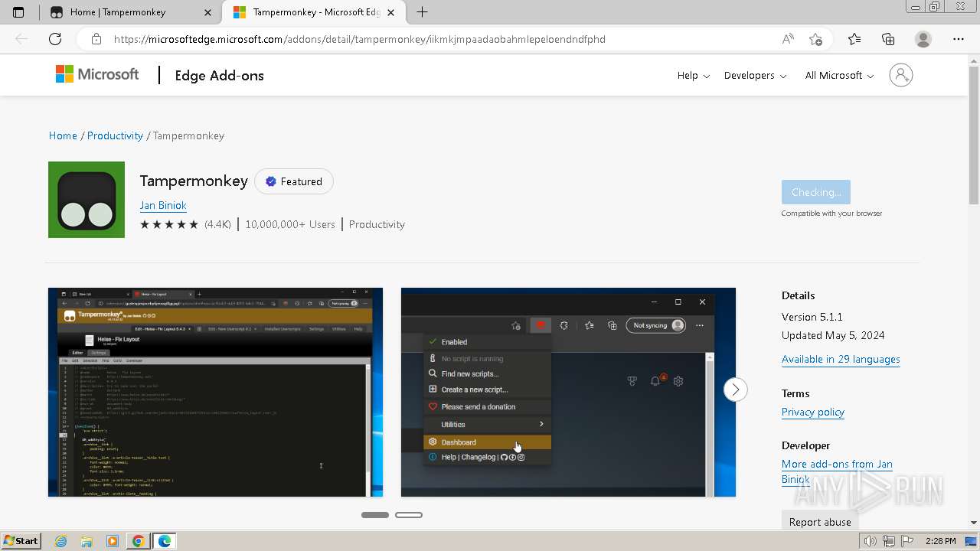Open the Collections icon in toolbar
The image size is (980, 551).
tap(888, 39)
